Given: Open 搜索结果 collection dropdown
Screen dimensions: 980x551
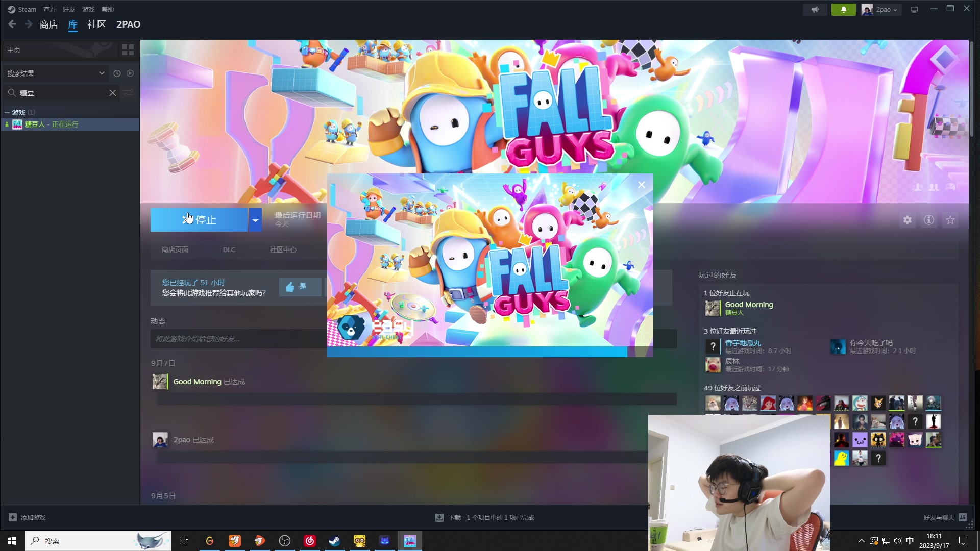Looking at the screenshot, I should pyautogui.click(x=56, y=73).
